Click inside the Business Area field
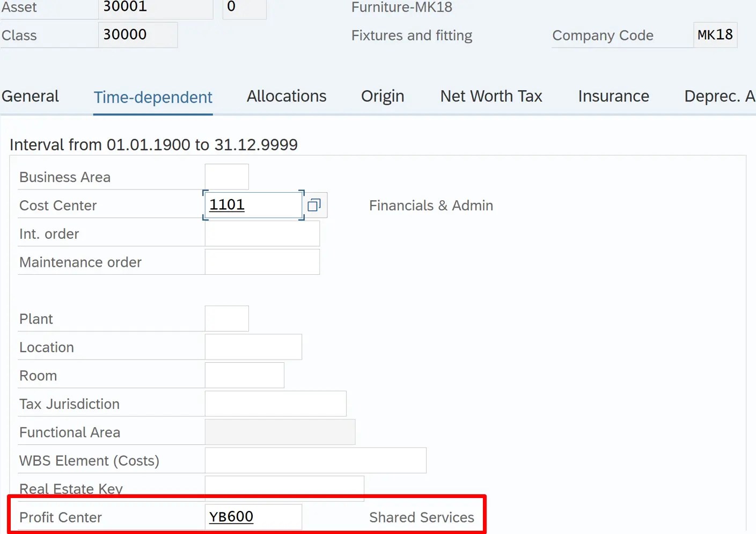The width and height of the screenshot is (756, 534). pos(226,176)
